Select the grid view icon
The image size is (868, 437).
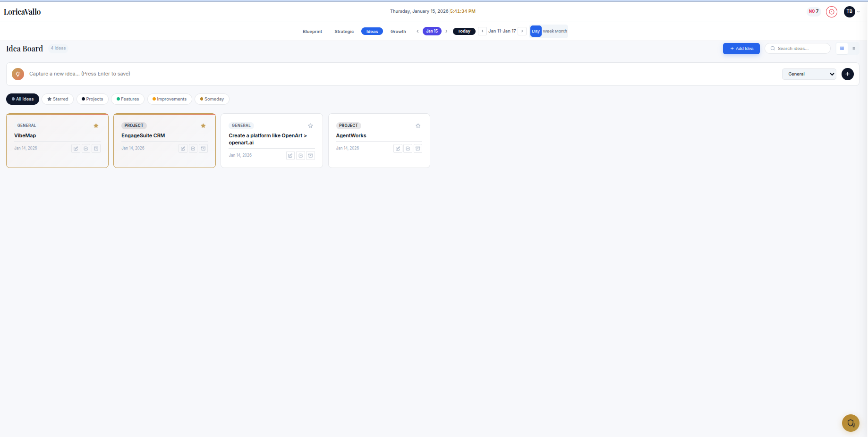coord(841,48)
